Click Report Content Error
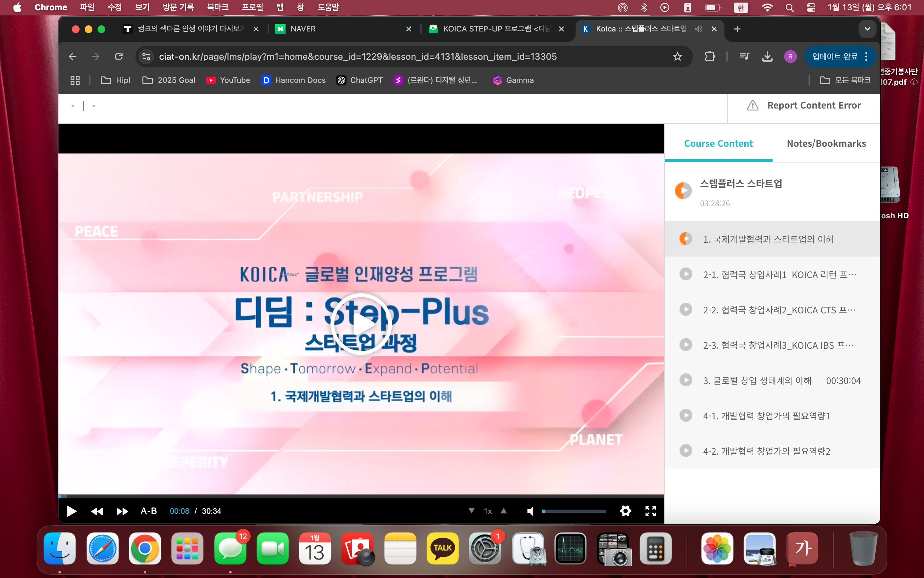924x578 pixels. tap(804, 106)
